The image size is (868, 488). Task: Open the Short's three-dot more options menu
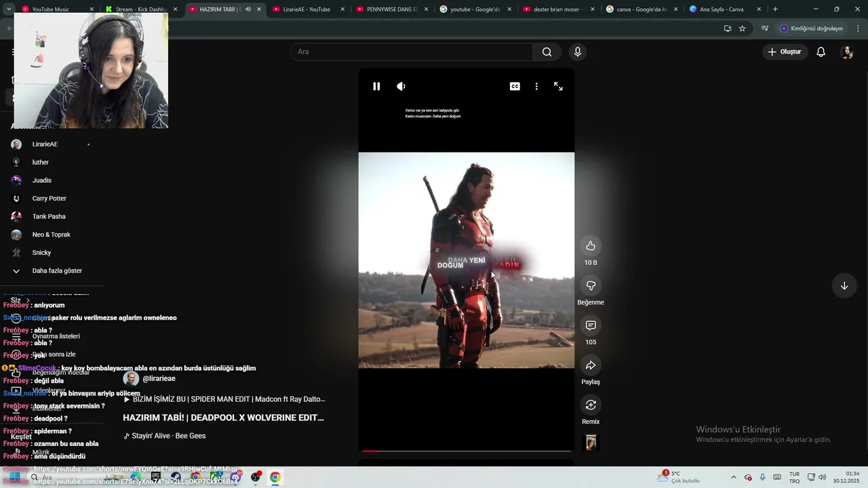click(x=536, y=86)
